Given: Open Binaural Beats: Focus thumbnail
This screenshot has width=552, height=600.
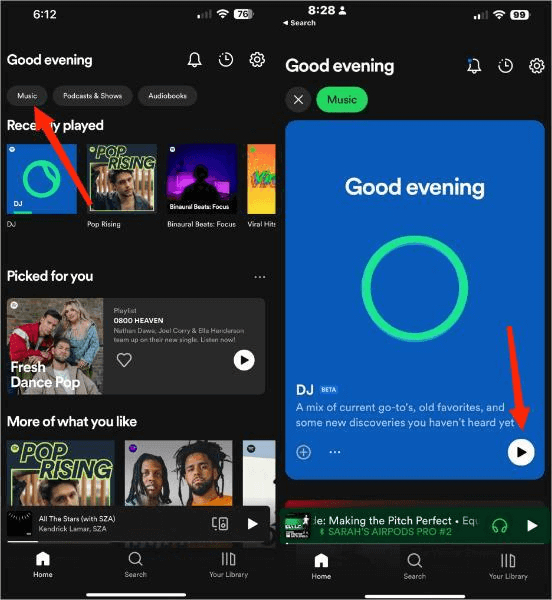Looking at the screenshot, I should pyautogui.click(x=202, y=179).
